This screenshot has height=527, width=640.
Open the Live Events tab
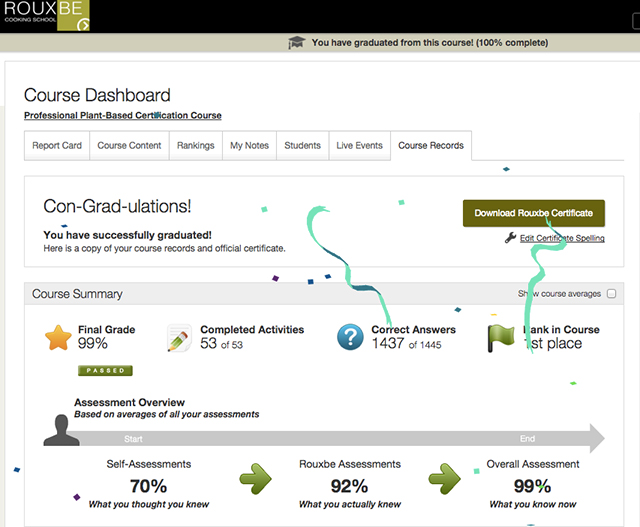[360, 145]
